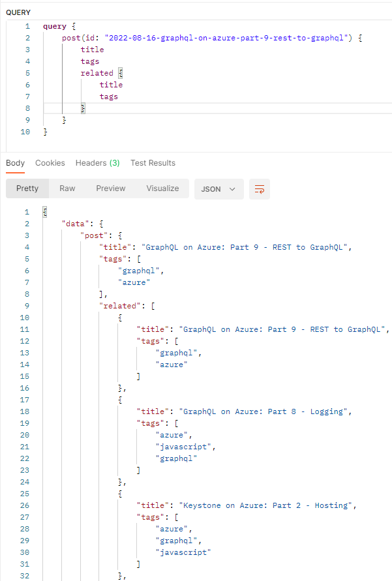Viewport: 392px width, 581px height.
Task: Click the "tags" key on response line 27
Action: pos(151,517)
